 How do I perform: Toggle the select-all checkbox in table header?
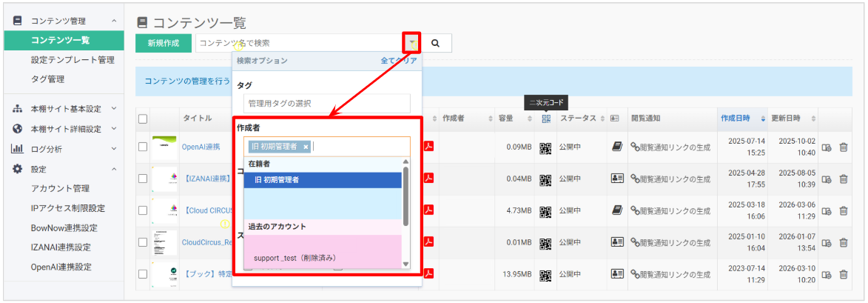pyautogui.click(x=143, y=119)
